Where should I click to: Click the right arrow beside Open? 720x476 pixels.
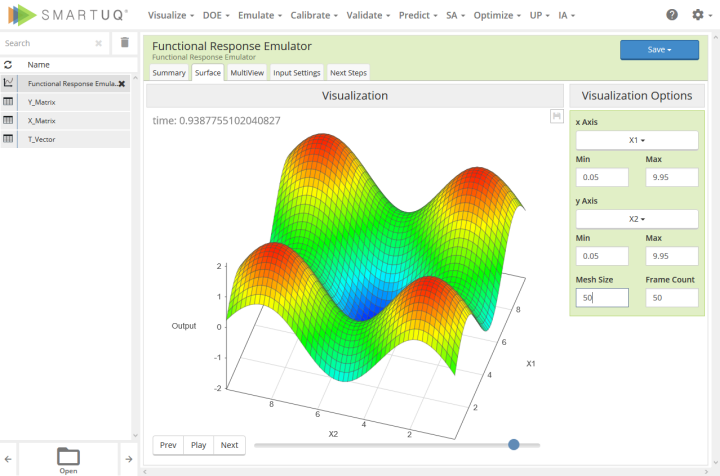point(128,459)
